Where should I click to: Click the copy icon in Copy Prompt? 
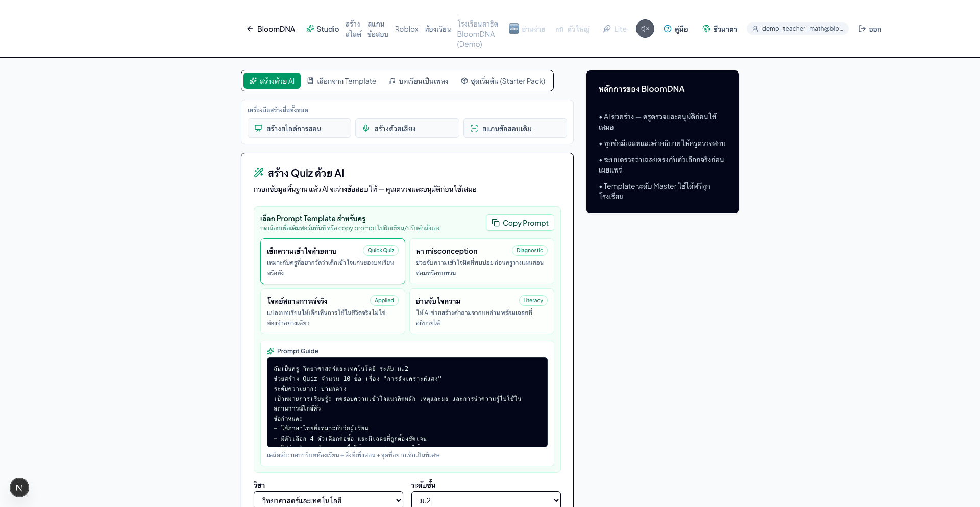[496, 223]
